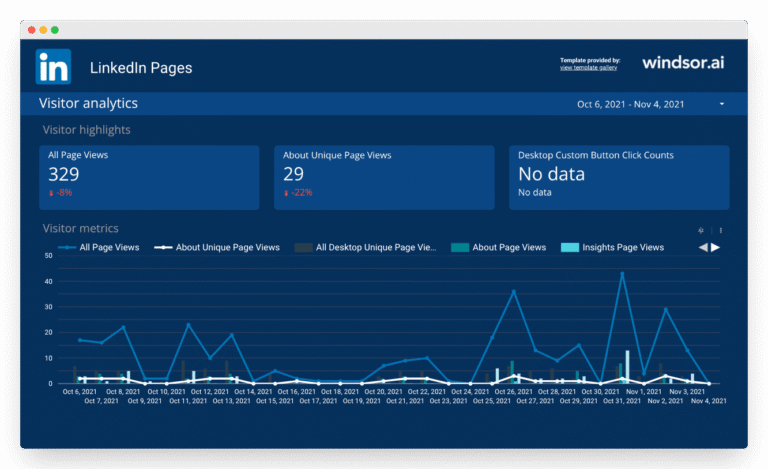Open the date range dropdown arrow
The image size is (768, 469).
coord(722,104)
